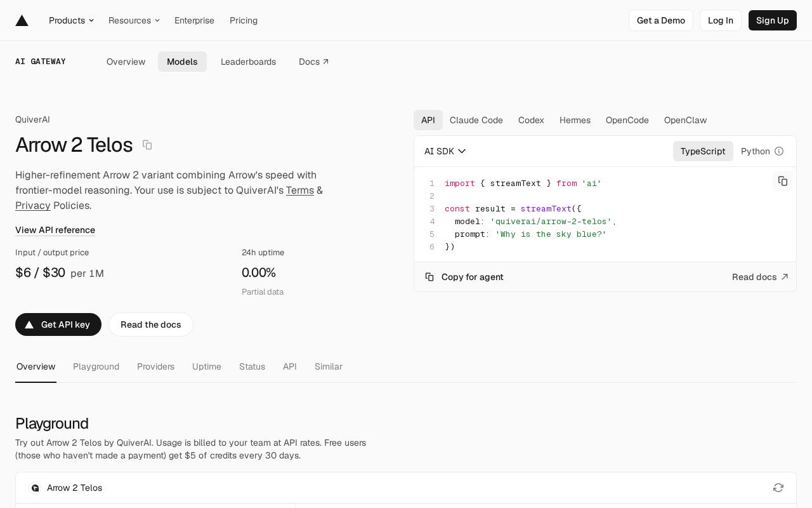Click the 0.00% uptime value
Image resolution: width=812 pixels, height=508 pixels.
click(259, 272)
